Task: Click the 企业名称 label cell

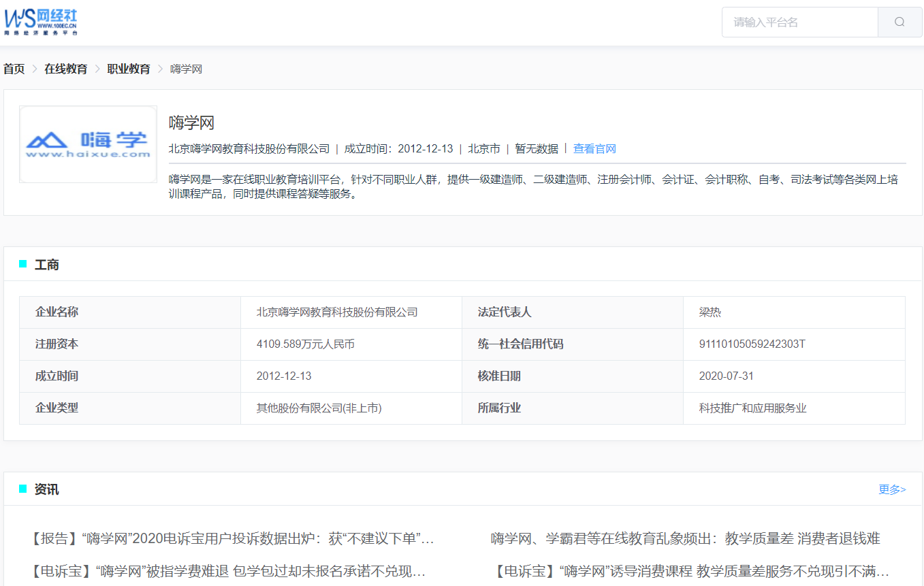Action: coord(130,312)
